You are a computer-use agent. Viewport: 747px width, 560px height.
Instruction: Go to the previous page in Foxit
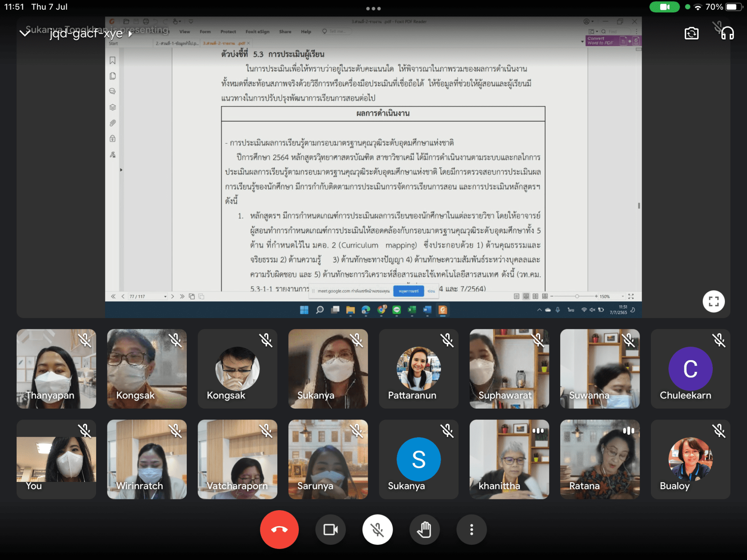123,296
